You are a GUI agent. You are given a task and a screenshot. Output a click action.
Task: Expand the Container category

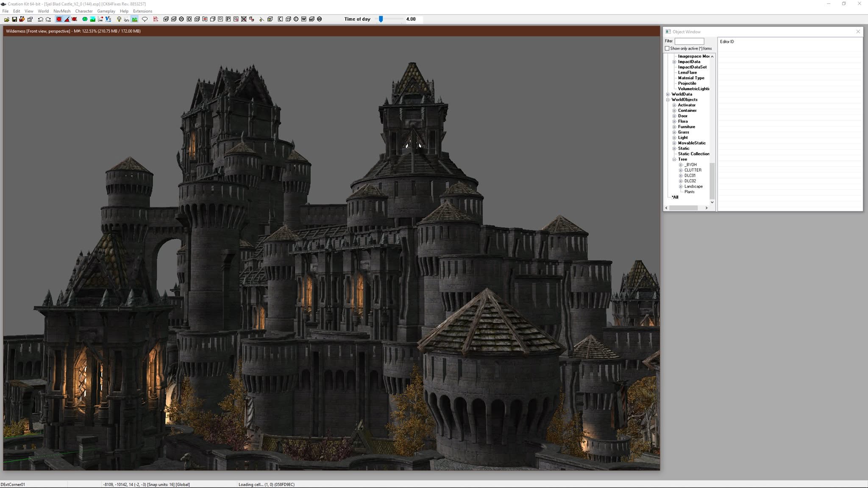click(x=674, y=111)
